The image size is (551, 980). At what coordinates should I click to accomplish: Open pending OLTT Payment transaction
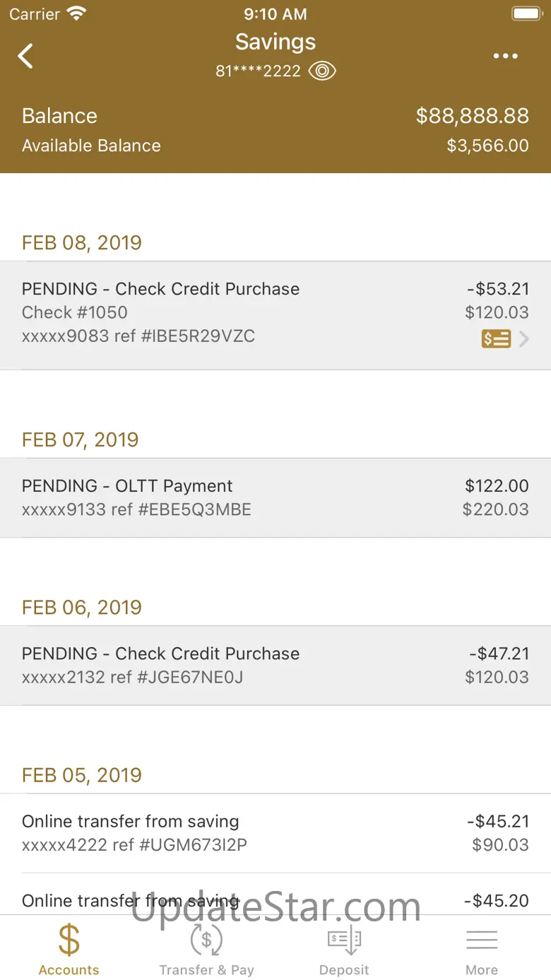point(275,497)
